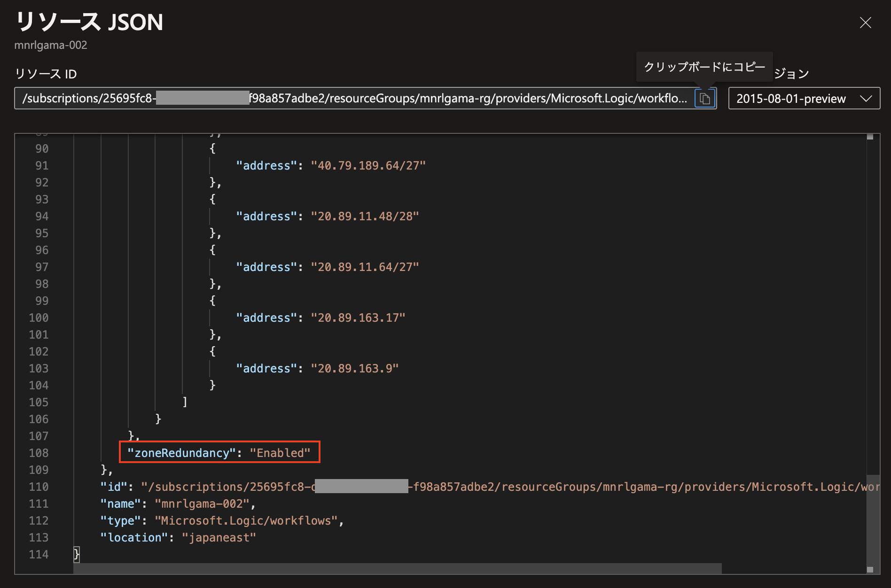The image size is (891, 588).
Task: Click the address value "20.89.163.9"
Action: [355, 368]
